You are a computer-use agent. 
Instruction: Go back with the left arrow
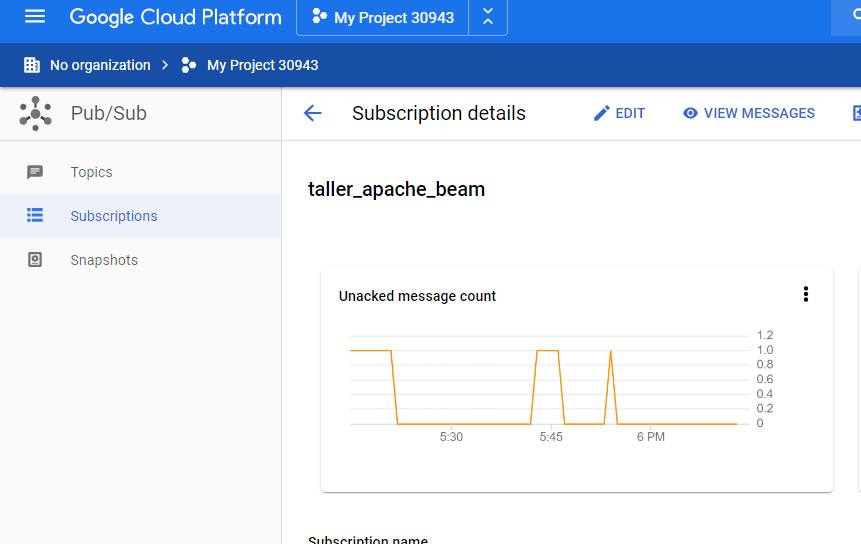(x=312, y=113)
